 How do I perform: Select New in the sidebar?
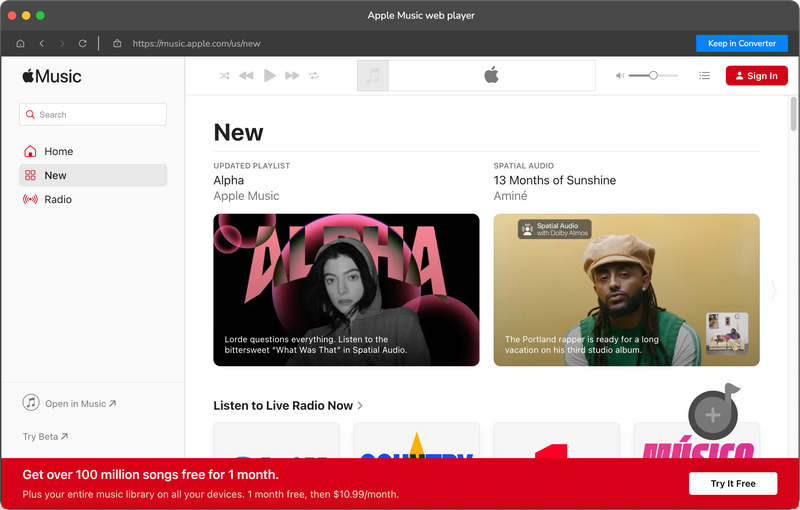[x=93, y=175]
